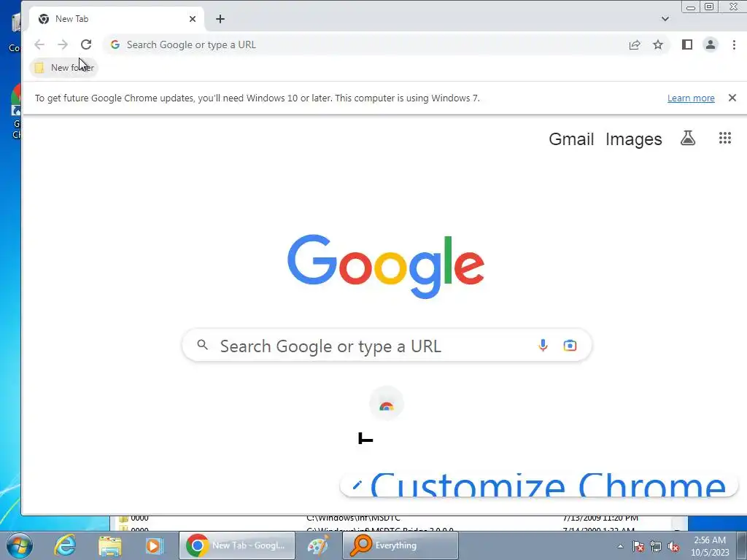Switch to the Chrome taskbar button
The image size is (747, 560).
tap(237, 545)
